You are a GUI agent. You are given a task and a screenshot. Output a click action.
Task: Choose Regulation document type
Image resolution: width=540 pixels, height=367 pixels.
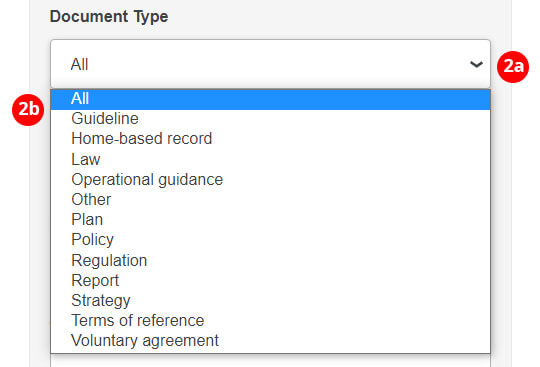tap(270, 260)
